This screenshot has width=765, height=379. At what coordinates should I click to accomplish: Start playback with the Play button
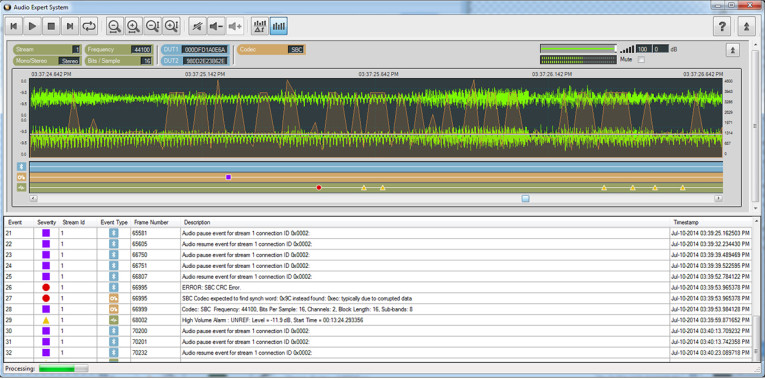tap(32, 26)
